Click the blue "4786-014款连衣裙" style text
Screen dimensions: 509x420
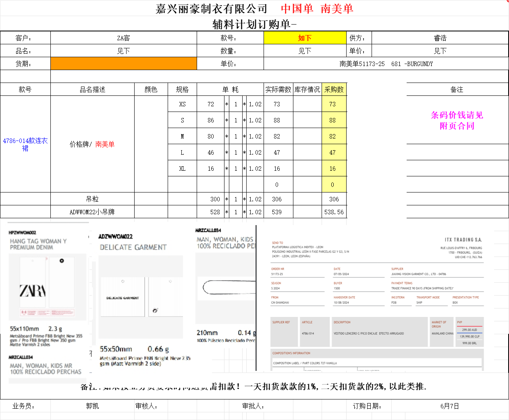pos(25,144)
